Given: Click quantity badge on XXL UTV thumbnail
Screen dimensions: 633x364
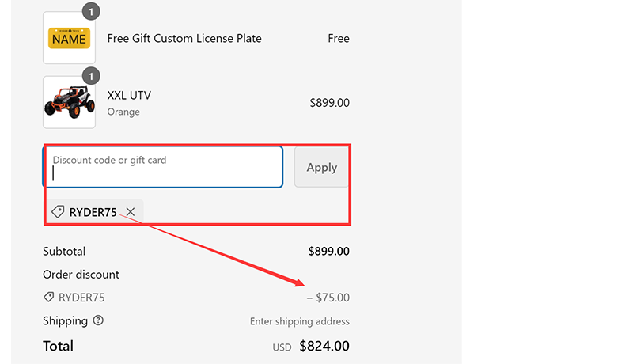Looking at the screenshot, I should tap(91, 76).
